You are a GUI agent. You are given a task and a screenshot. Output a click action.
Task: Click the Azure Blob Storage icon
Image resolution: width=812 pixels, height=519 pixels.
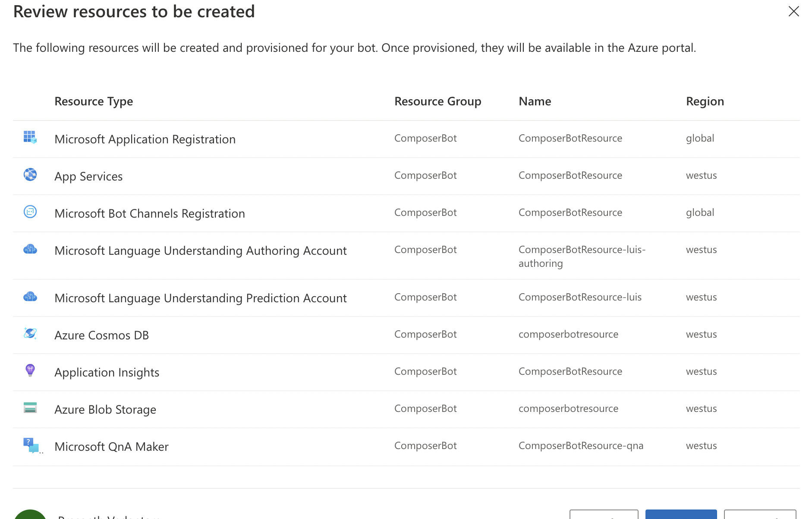[x=30, y=408]
